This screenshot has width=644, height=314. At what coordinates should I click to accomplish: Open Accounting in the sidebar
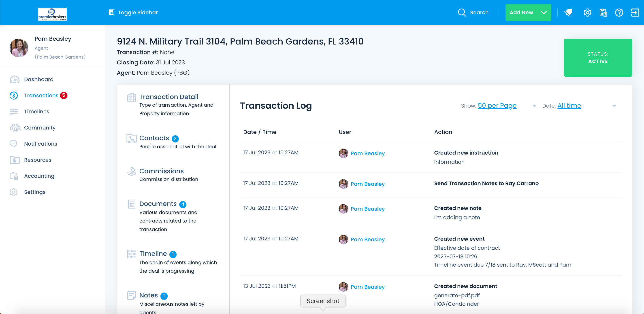(39, 176)
